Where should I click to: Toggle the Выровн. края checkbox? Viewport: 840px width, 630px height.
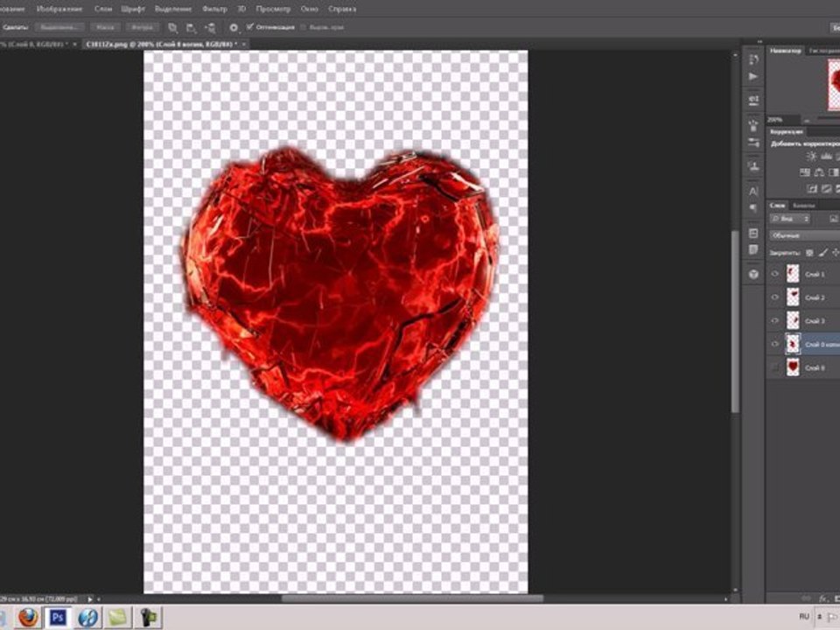304,27
